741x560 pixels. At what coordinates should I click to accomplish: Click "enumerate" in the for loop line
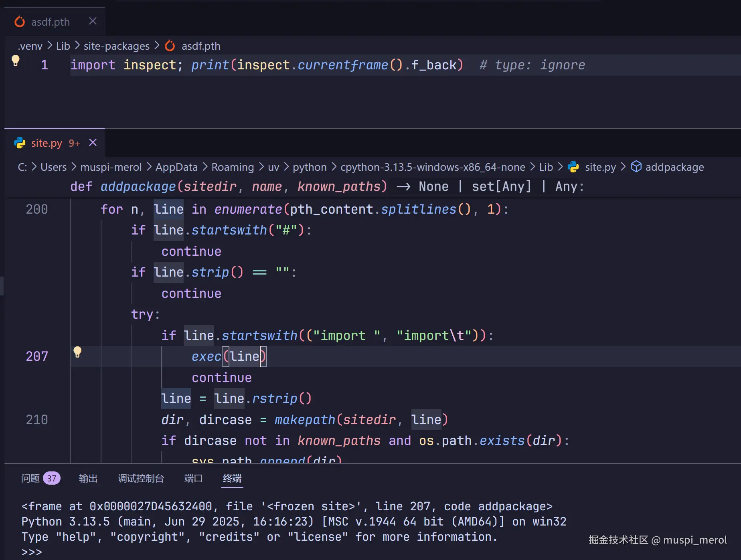click(x=248, y=209)
